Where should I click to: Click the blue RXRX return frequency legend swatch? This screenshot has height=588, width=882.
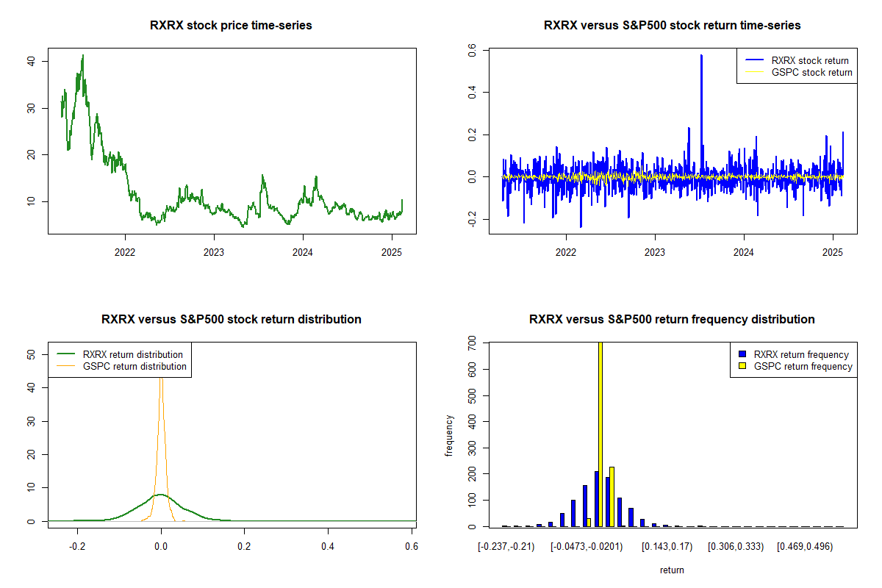(x=740, y=355)
